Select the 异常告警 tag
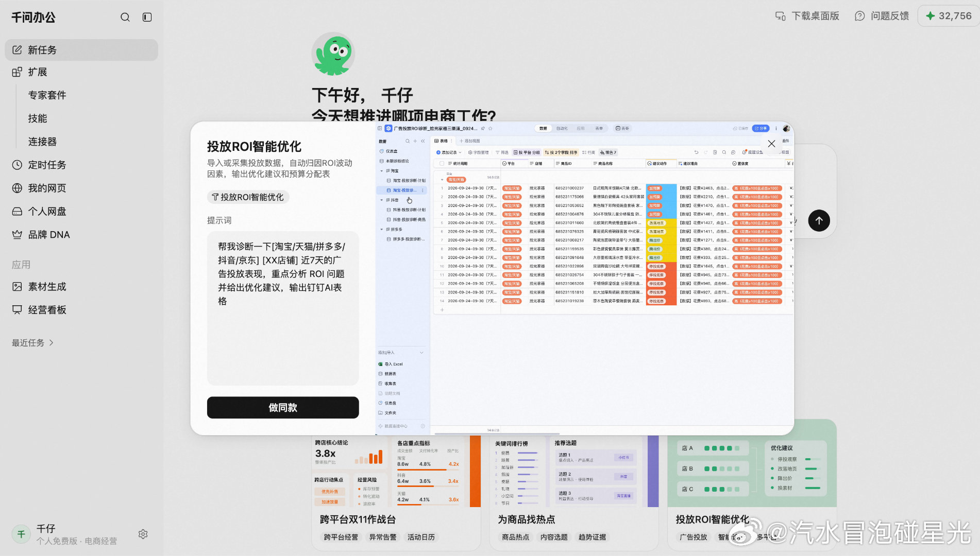 coord(383,537)
